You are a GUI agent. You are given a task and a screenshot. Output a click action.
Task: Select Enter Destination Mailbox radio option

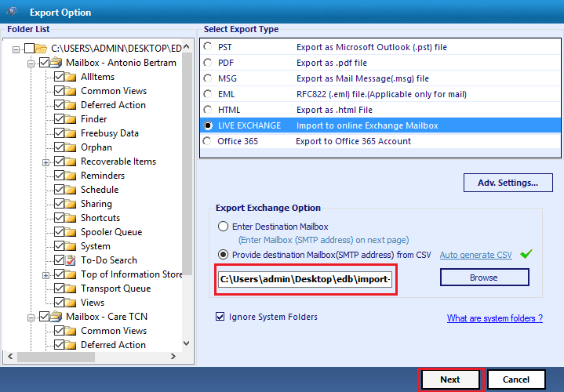click(x=223, y=227)
